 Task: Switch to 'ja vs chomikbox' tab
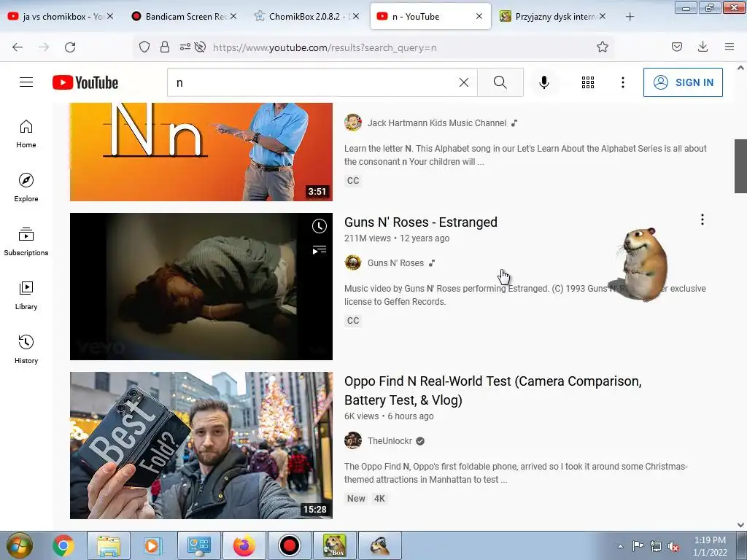point(61,17)
